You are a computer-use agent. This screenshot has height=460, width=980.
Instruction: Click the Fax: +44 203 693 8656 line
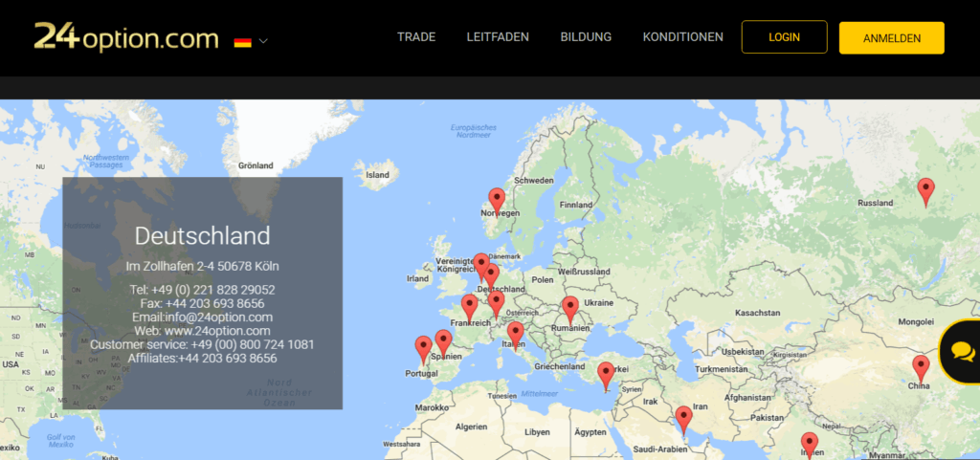[203, 304]
